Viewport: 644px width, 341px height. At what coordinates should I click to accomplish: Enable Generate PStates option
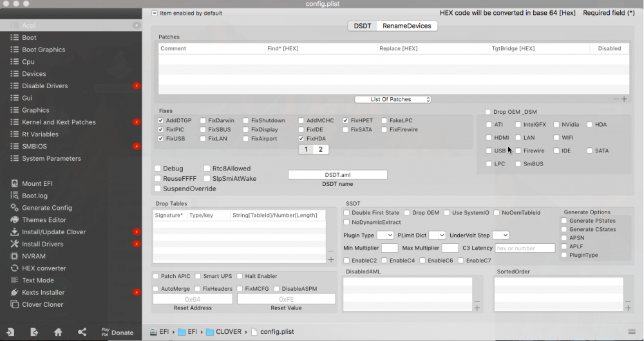(564, 220)
